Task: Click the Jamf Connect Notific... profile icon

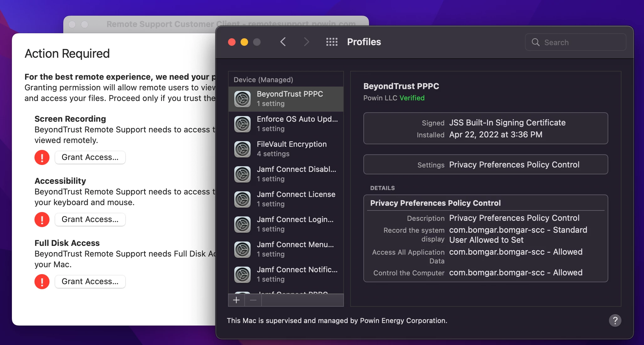Action: pos(242,275)
